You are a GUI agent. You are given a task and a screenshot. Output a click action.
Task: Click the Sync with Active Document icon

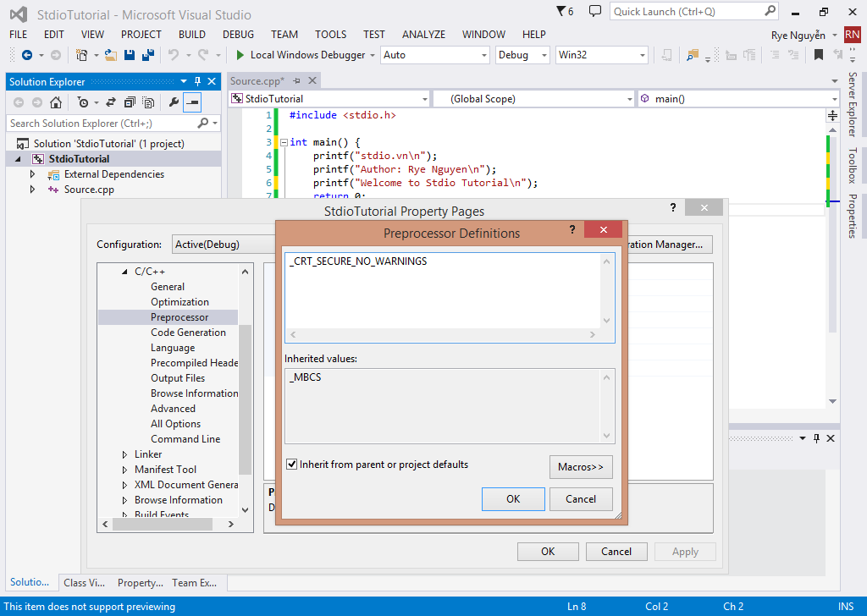(x=111, y=102)
